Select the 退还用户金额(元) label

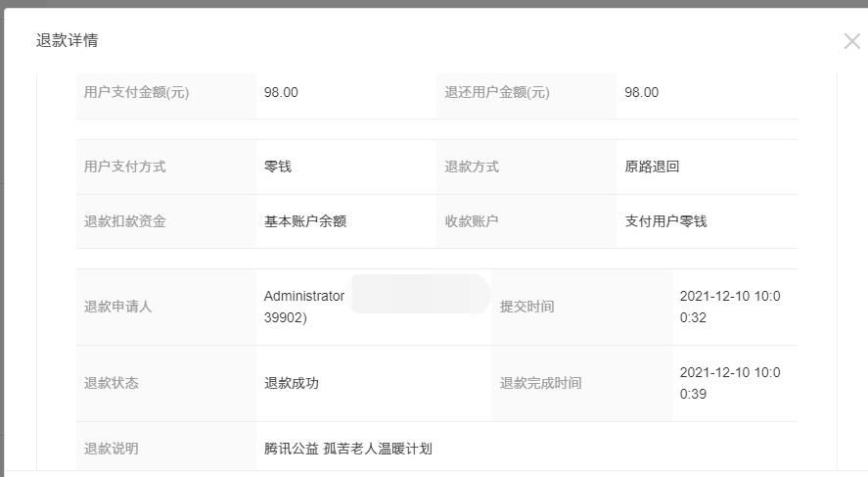click(x=496, y=92)
